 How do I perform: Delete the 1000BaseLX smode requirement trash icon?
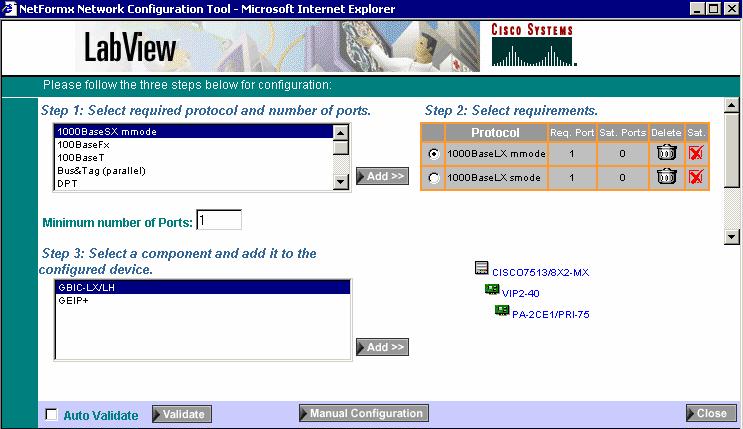coord(665,177)
